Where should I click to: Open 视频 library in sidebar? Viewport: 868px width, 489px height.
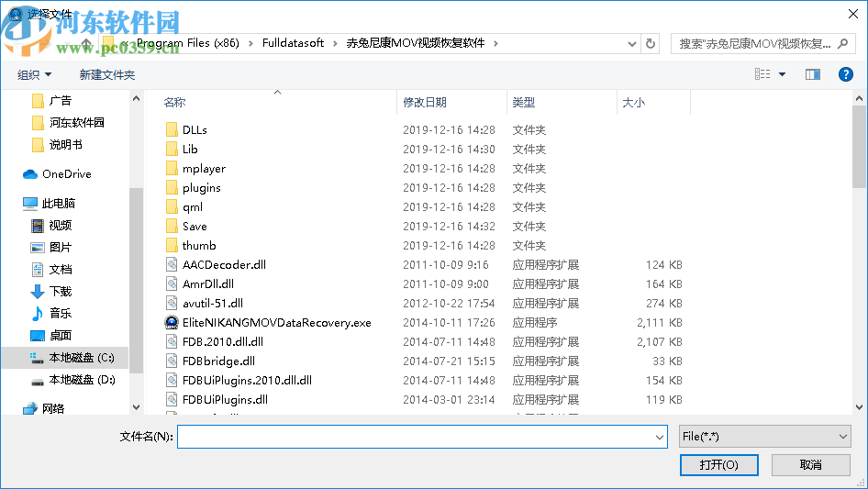[51, 226]
